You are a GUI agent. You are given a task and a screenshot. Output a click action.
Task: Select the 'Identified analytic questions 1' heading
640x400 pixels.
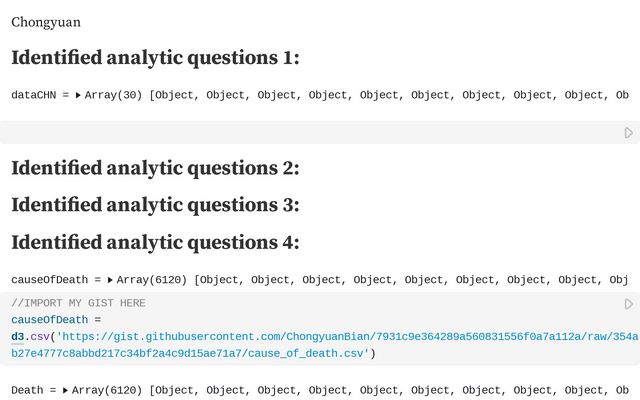(x=155, y=58)
